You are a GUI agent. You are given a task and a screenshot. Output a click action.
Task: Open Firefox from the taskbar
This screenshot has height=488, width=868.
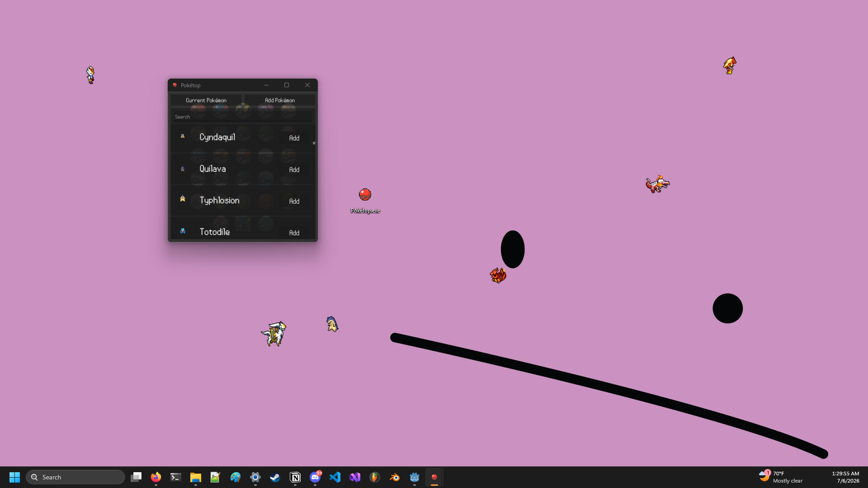[x=156, y=477]
